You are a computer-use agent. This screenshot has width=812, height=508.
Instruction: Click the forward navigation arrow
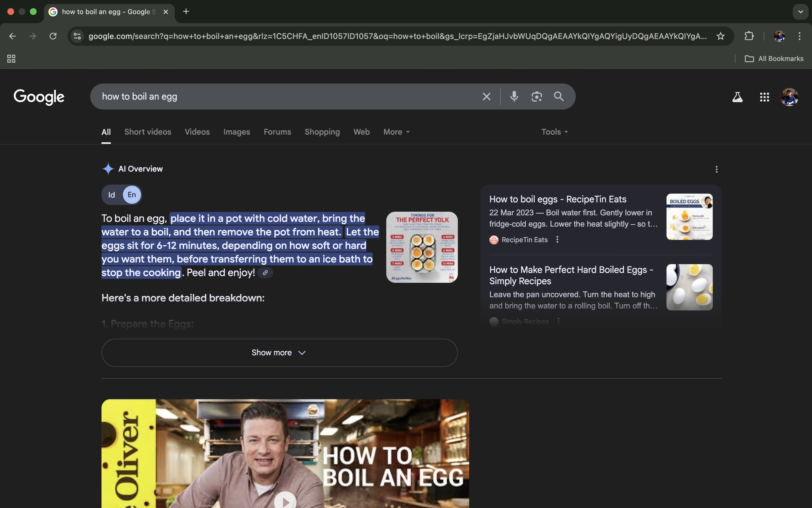coord(32,36)
